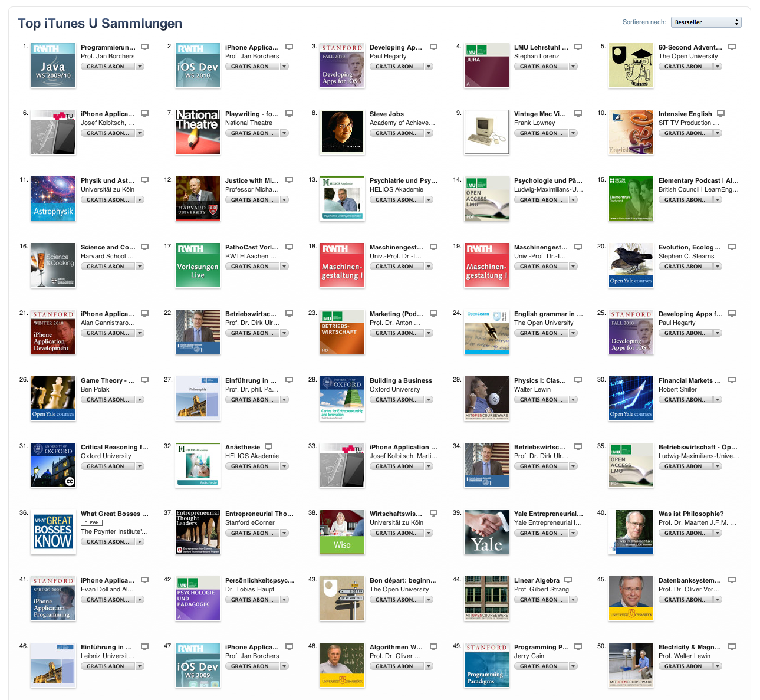Subscribe free to English grammar in...
This screenshot has width=760, height=700.
pos(541,333)
